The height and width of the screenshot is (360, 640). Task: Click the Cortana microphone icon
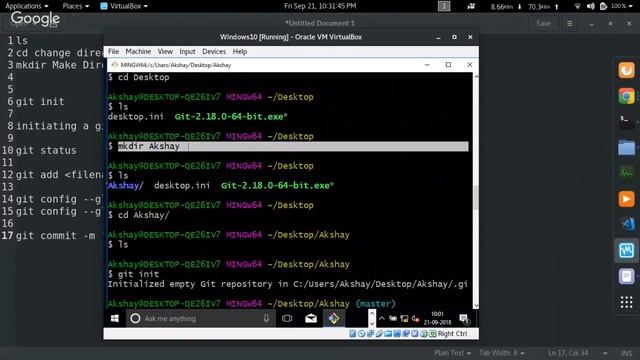pyautogui.click(x=266, y=318)
